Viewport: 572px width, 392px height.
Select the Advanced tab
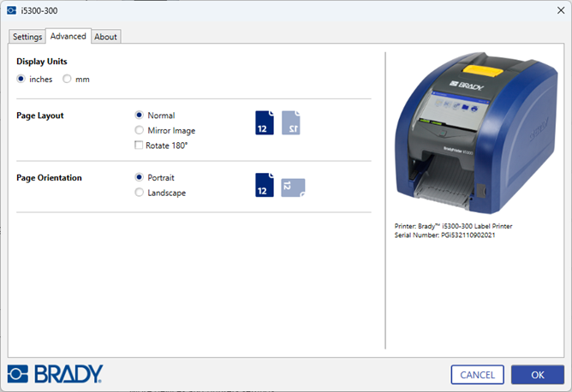point(68,36)
